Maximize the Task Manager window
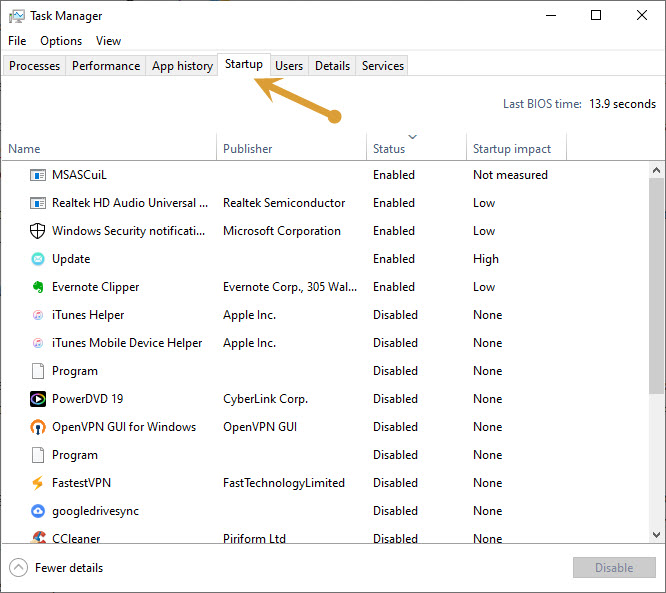Screen dimensions: 666x593 point(596,16)
